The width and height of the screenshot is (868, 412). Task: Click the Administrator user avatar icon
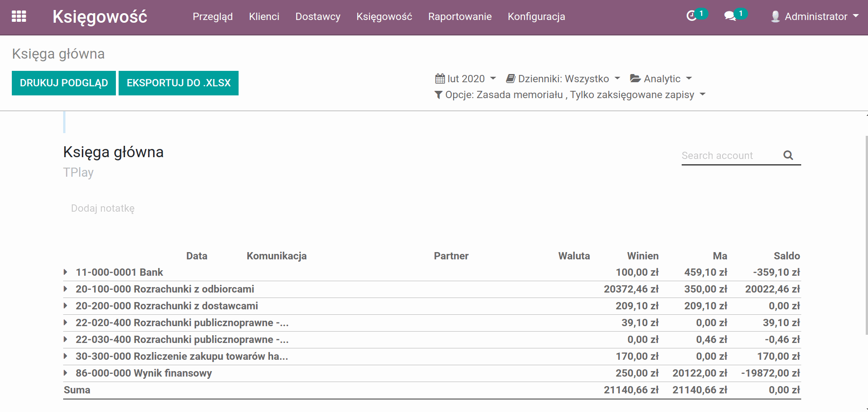(775, 16)
